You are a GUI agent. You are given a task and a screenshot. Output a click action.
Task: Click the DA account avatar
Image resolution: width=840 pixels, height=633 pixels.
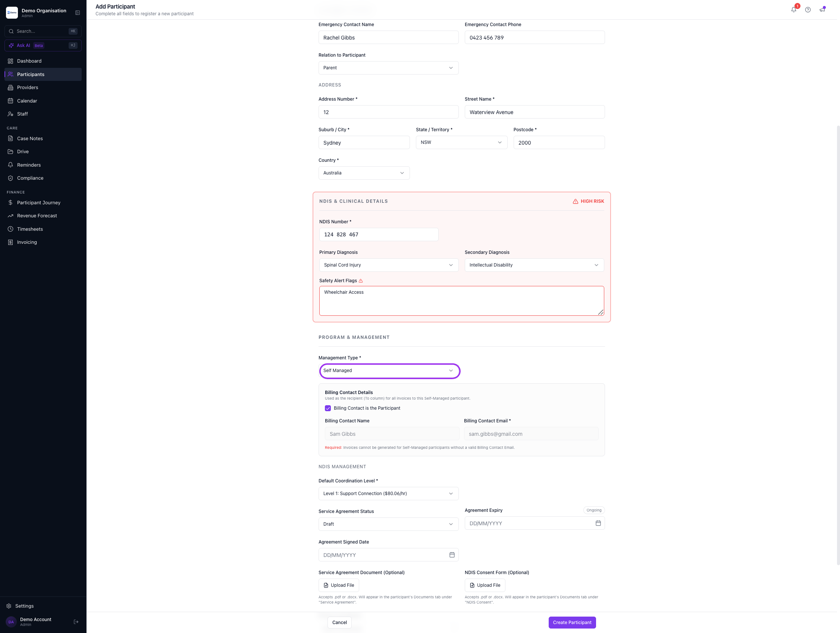11,621
